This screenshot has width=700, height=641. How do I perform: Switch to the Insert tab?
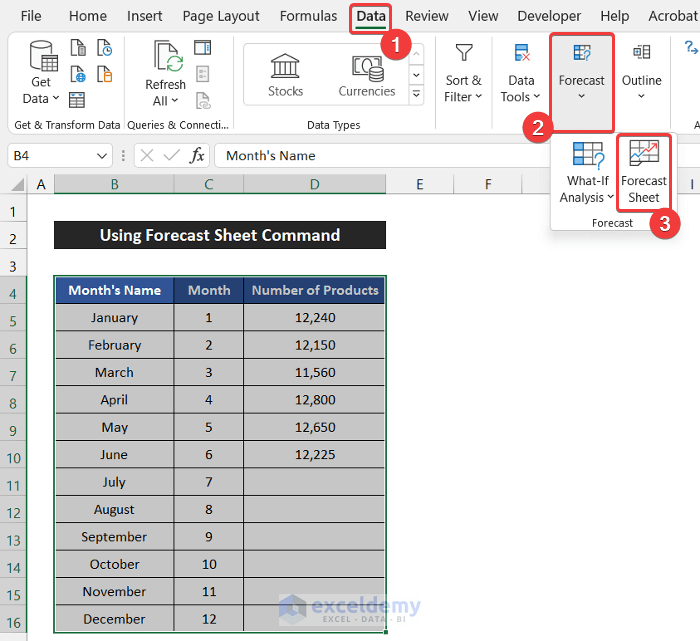[x=144, y=16]
